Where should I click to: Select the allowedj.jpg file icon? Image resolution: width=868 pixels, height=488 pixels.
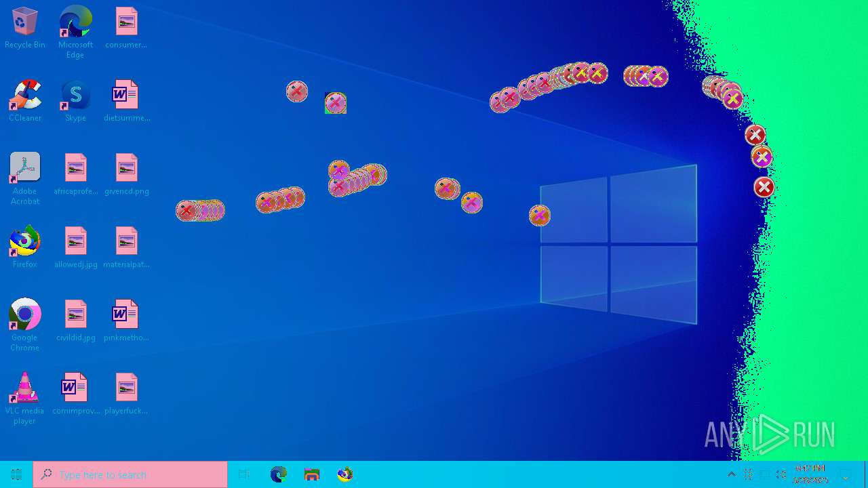(75, 247)
